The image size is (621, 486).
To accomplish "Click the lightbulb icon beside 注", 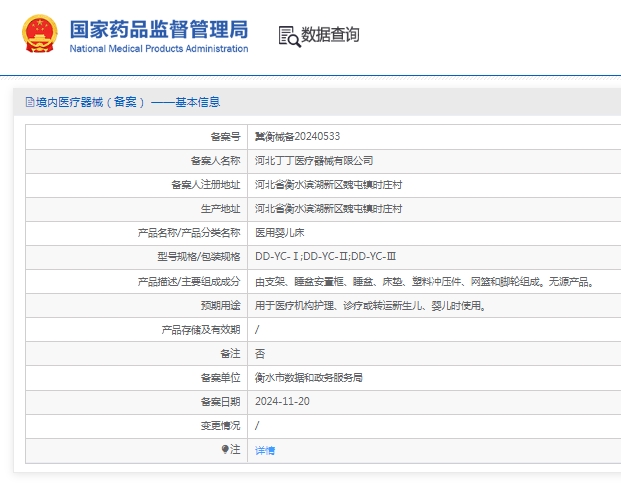I will (225, 449).
